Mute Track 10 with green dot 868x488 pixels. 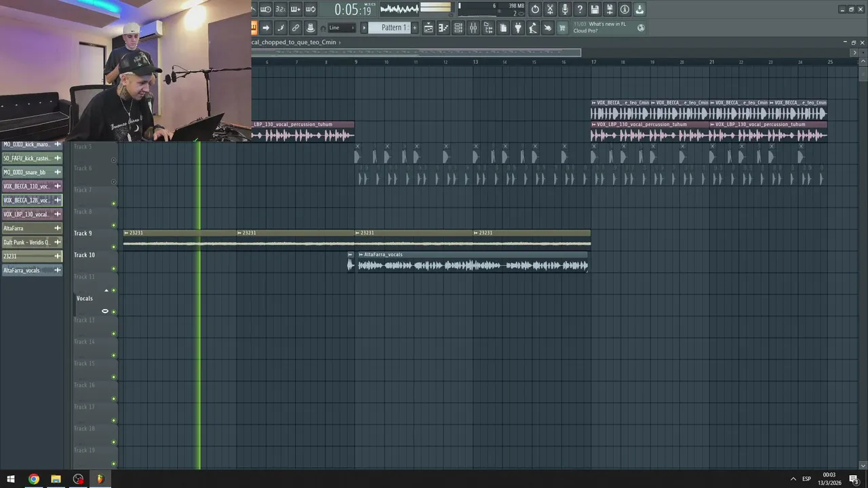(x=113, y=268)
